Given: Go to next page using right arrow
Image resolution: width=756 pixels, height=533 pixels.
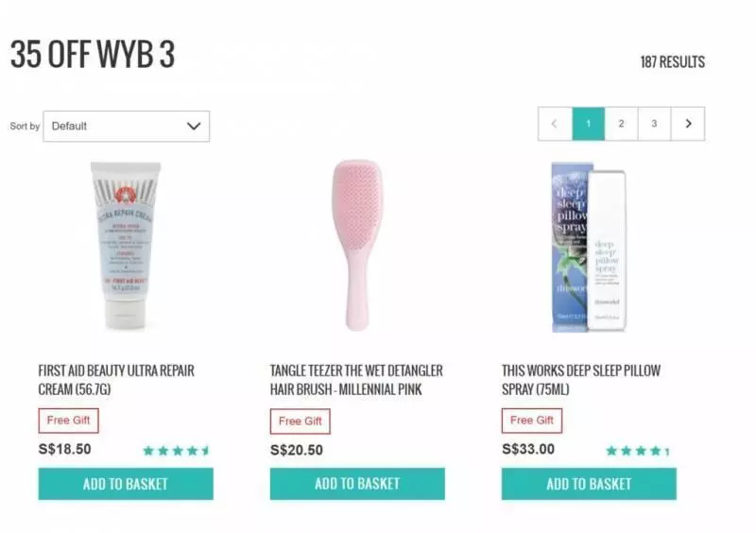Looking at the screenshot, I should pyautogui.click(x=688, y=124).
